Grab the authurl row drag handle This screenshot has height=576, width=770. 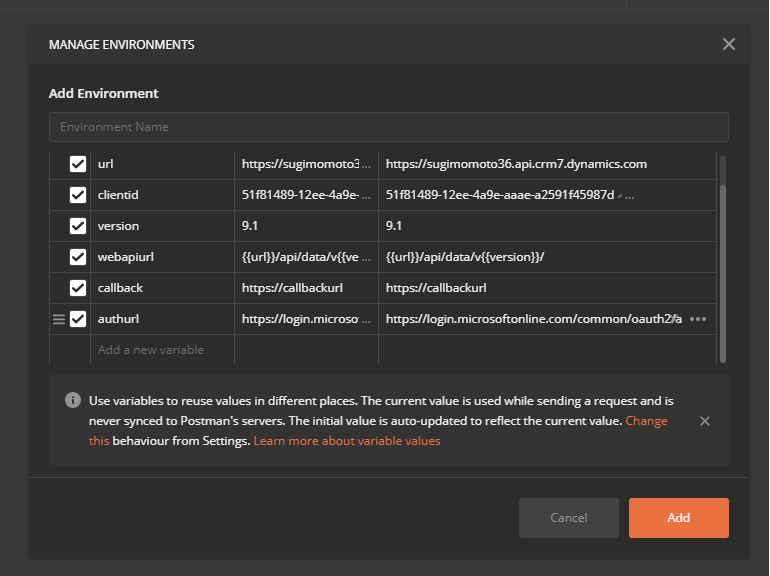[58, 319]
